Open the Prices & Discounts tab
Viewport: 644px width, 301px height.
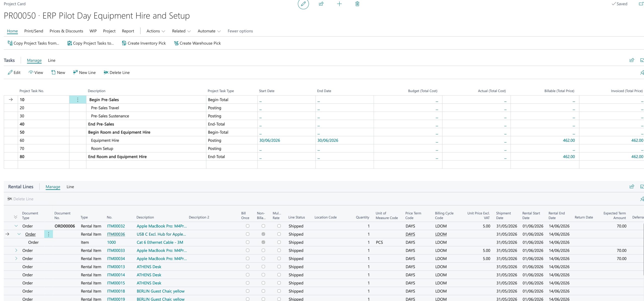pos(66,31)
